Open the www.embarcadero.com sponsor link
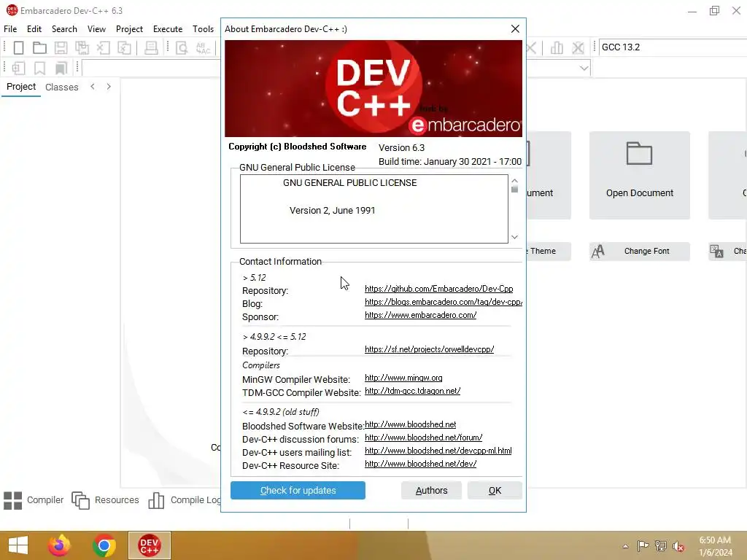Image resolution: width=747 pixels, height=560 pixels. coord(421,315)
